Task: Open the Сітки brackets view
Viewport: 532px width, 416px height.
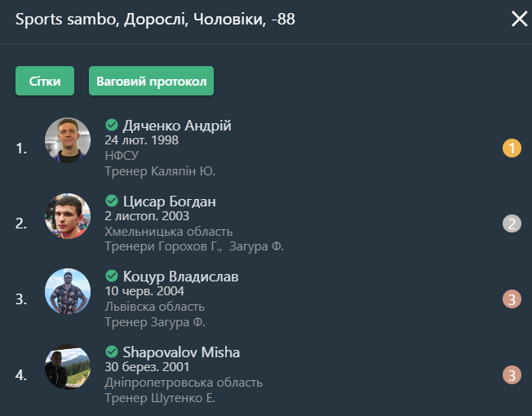Action: [45, 81]
